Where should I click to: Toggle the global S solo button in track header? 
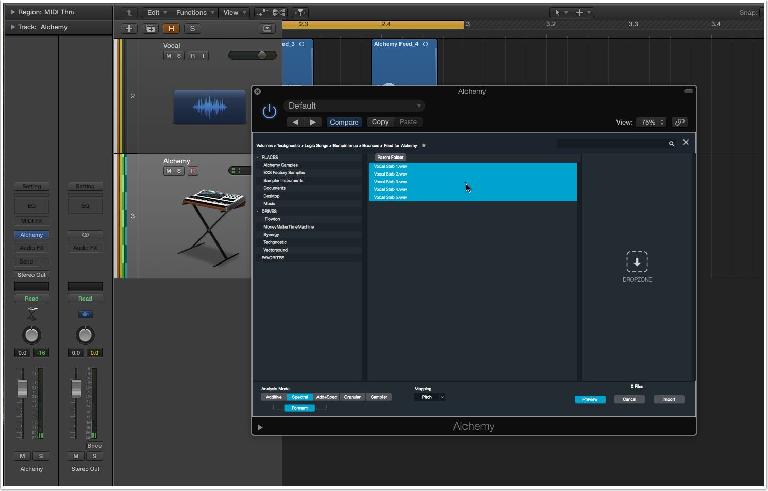tap(192, 28)
